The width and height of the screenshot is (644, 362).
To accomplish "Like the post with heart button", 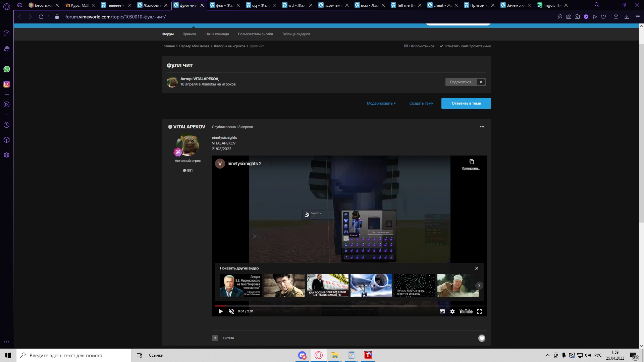I will point(482,338).
